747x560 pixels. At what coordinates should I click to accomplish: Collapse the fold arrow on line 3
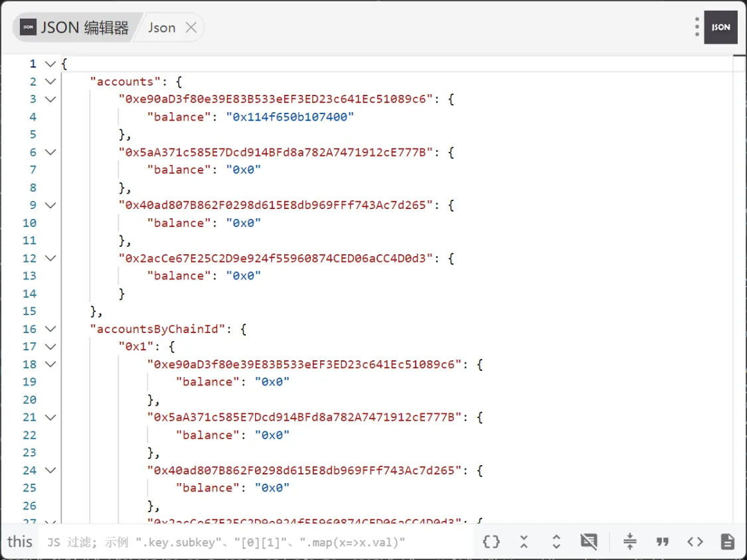coord(50,99)
